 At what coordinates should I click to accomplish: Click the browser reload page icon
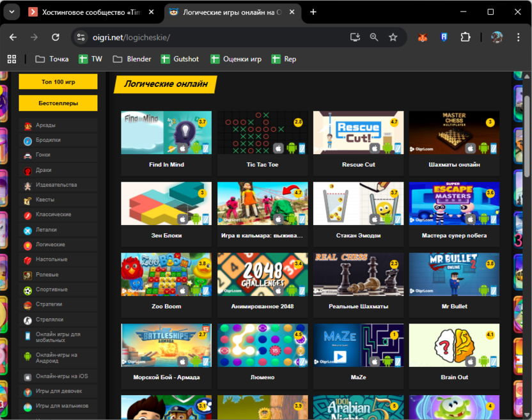[x=56, y=38]
